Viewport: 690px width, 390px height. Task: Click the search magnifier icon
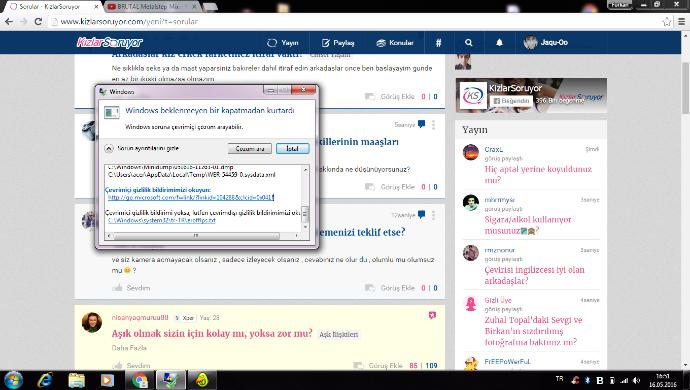coord(468,43)
